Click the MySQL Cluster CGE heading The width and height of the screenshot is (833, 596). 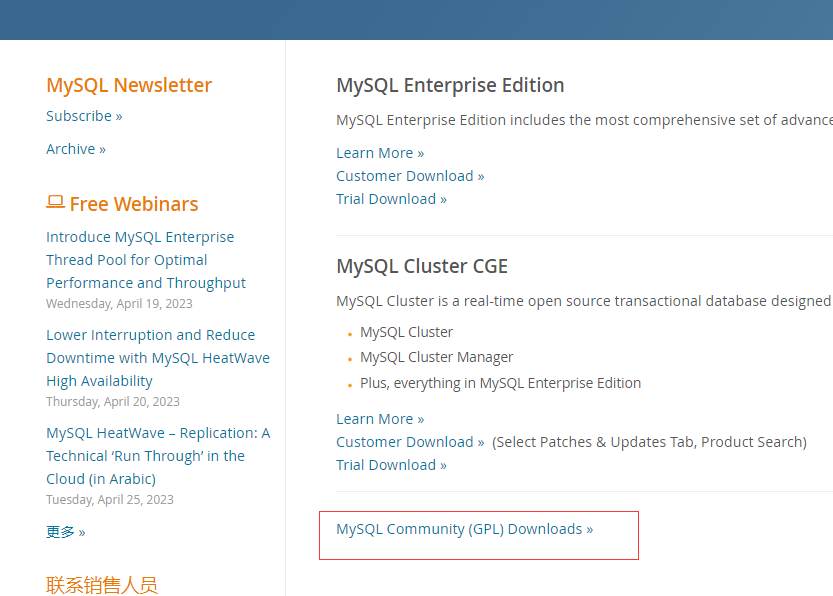click(422, 266)
